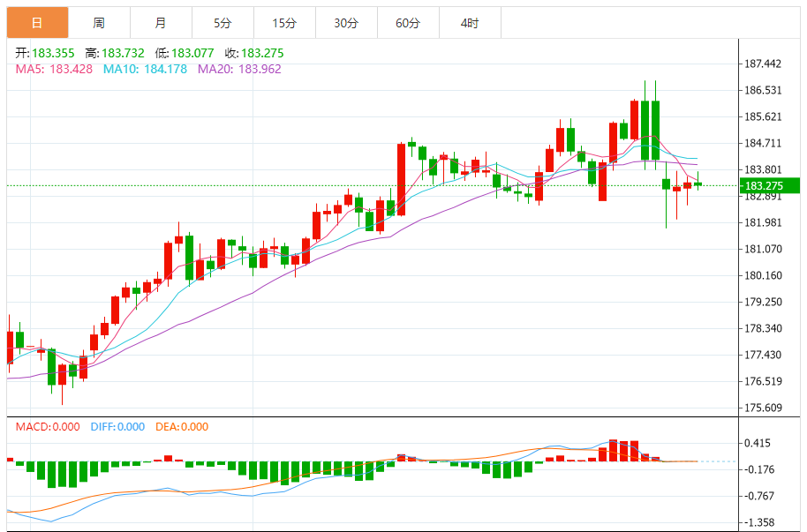Click the 高: 183.732 high price readout
Viewport: 807px width, 532px height.
(x=116, y=53)
